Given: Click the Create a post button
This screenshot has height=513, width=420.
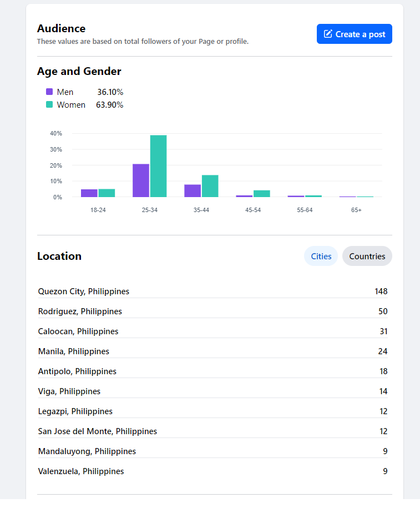Looking at the screenshot, I should point(355,34).
